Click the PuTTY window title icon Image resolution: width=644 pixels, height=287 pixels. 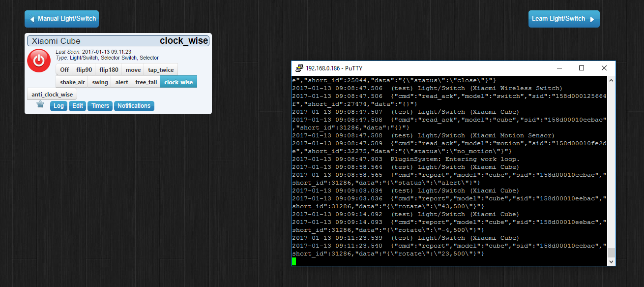[298, 68]
